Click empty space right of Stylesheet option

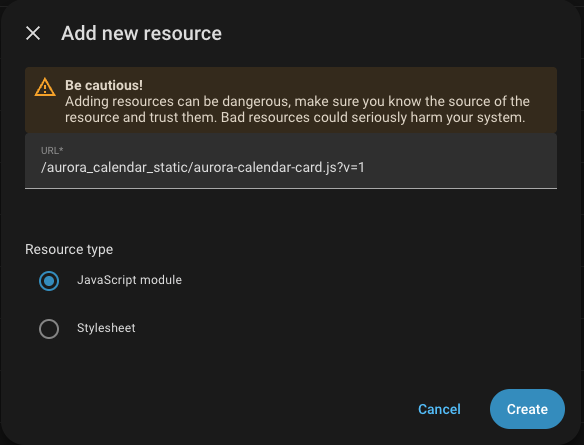click(335, 328)
